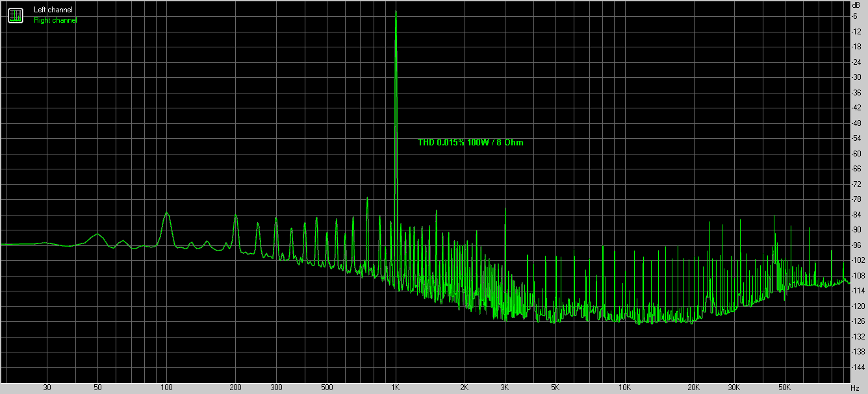Click the '-114' dB scale value
Screen dimensions: 868x394
click(x=860, y=291)
